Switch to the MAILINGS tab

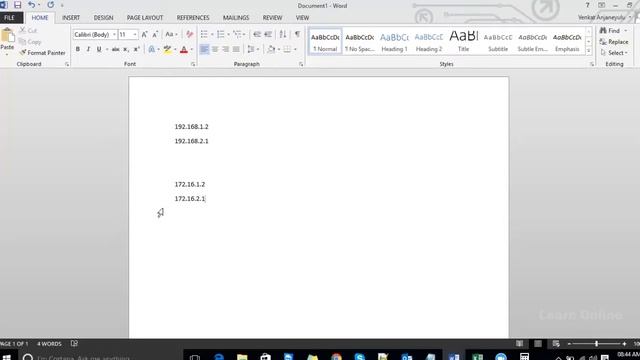[236, 18]
